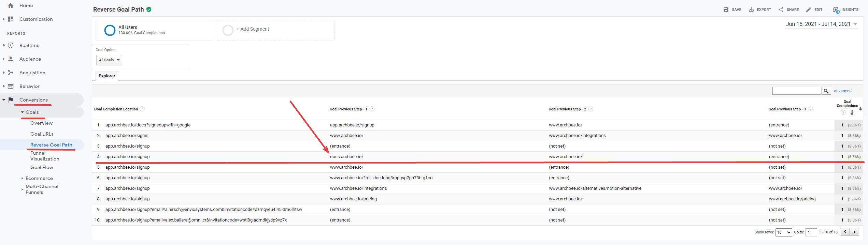The height and width of the screenshot is (245, 868).
Task: Go to the next page of results
Action: [x=854, y=232]
